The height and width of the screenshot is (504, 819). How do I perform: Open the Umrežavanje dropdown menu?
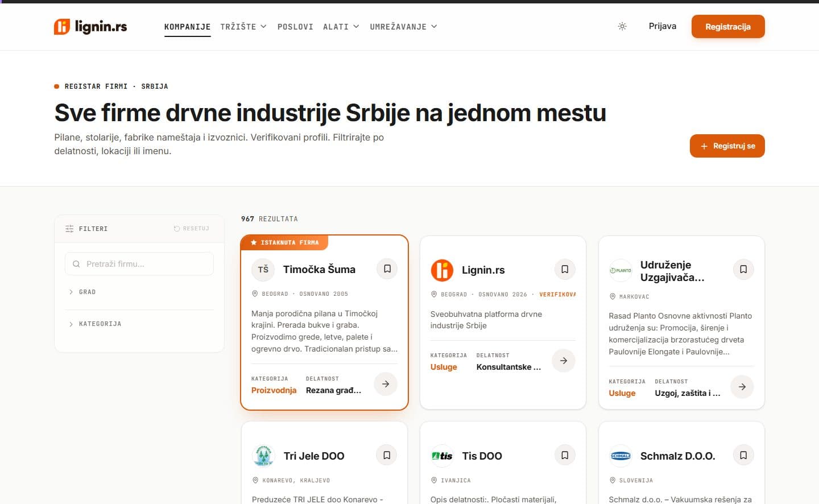pos(404,27)
